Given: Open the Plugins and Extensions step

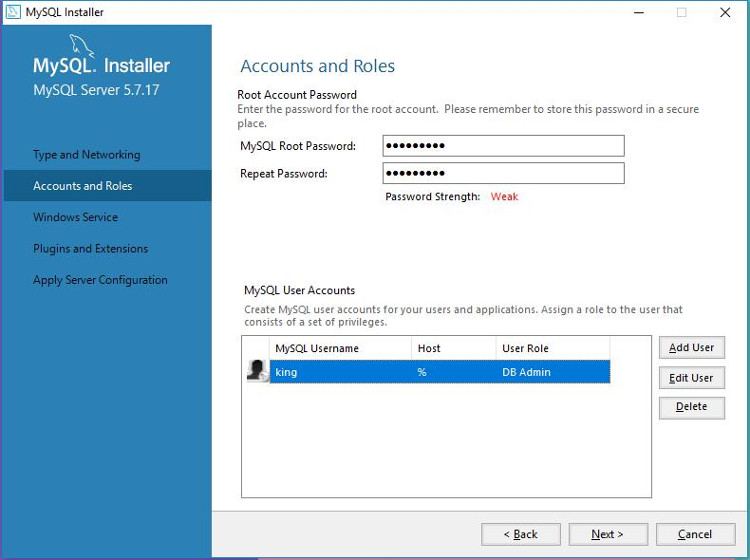Looking at the screenshot, I should [90, 249].
